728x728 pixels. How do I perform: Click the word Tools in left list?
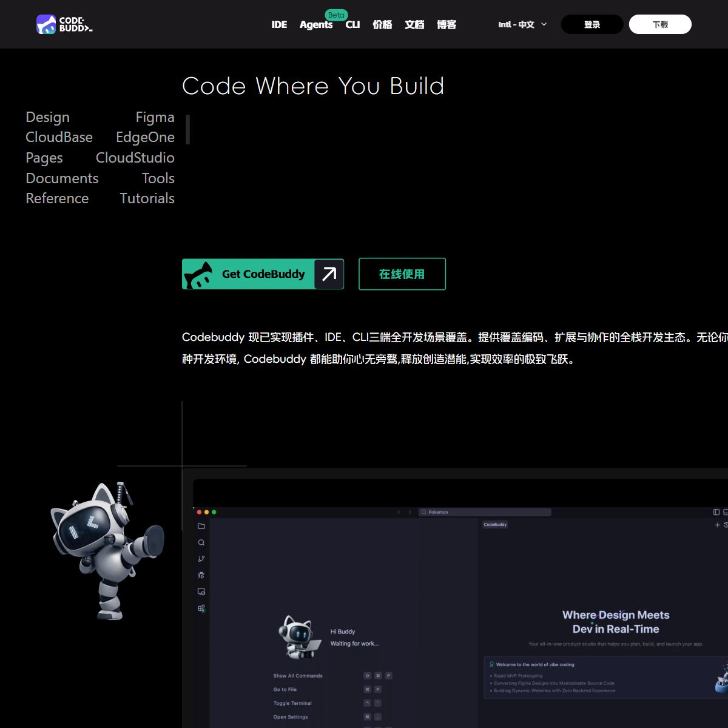tap(158, 178)
